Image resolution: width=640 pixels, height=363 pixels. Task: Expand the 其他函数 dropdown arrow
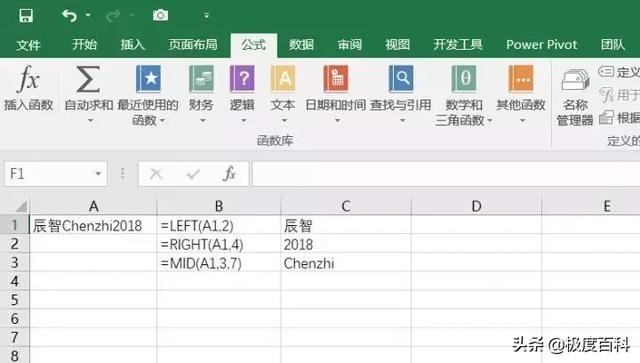522,120
